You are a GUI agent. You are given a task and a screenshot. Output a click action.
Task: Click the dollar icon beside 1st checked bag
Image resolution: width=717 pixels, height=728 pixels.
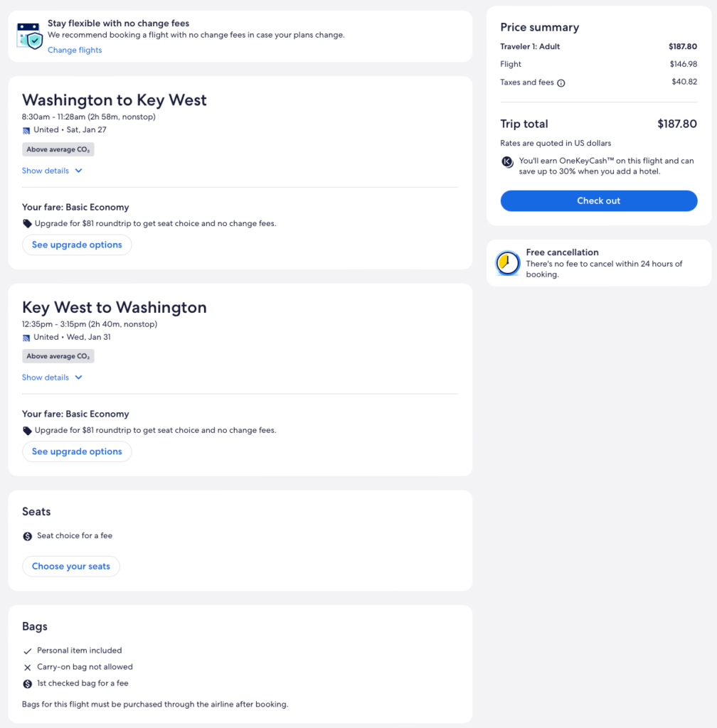click(x=27, y=684)
